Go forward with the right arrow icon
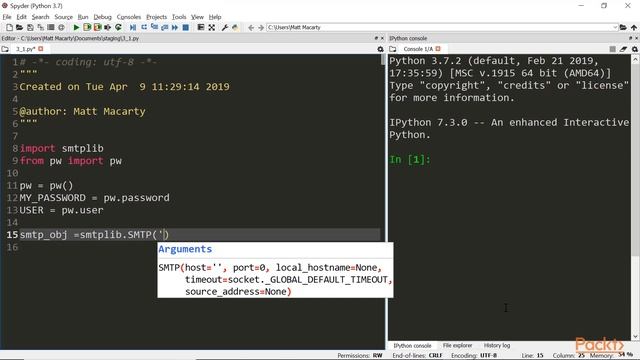 click(261, 27)
